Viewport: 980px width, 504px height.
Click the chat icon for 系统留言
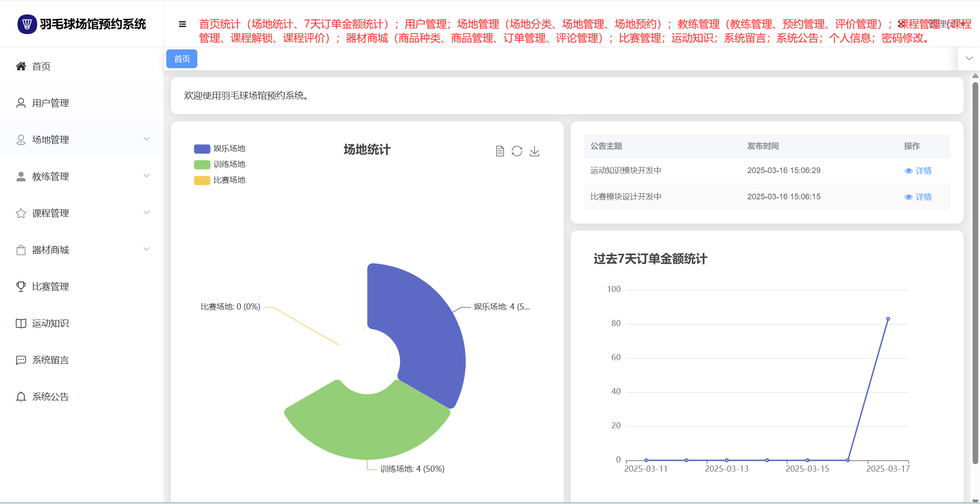(21, 360)
